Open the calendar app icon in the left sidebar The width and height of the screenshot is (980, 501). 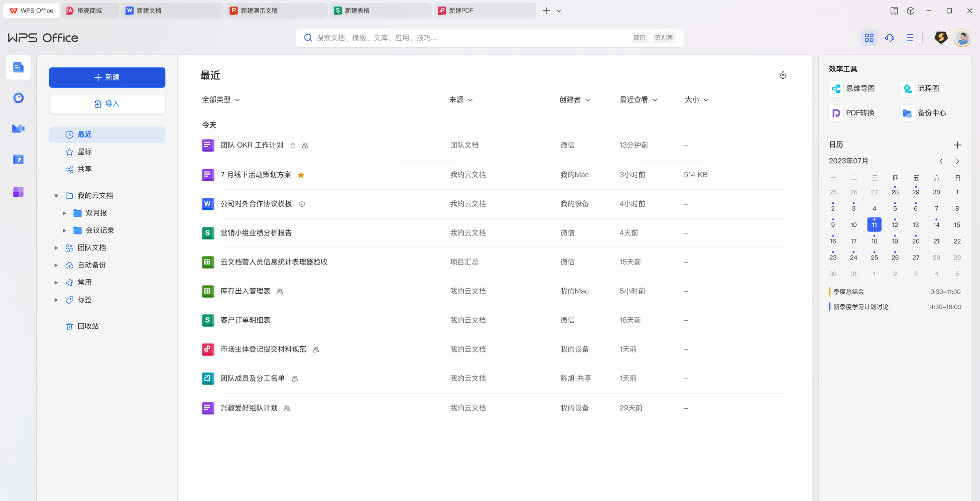coord(18,159)
